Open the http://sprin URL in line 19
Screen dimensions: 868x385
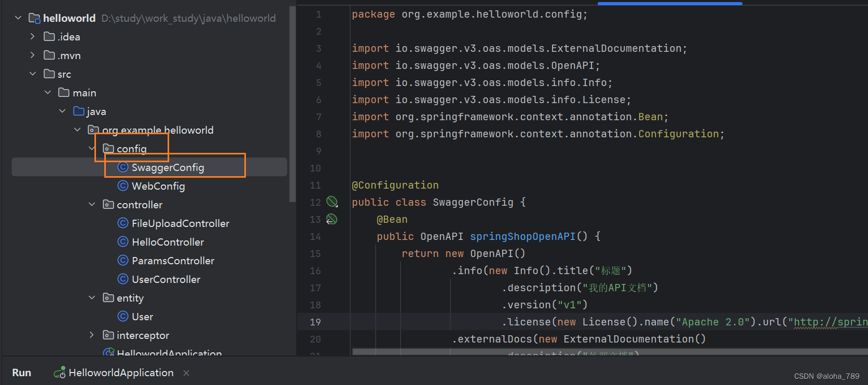point(831,322)
